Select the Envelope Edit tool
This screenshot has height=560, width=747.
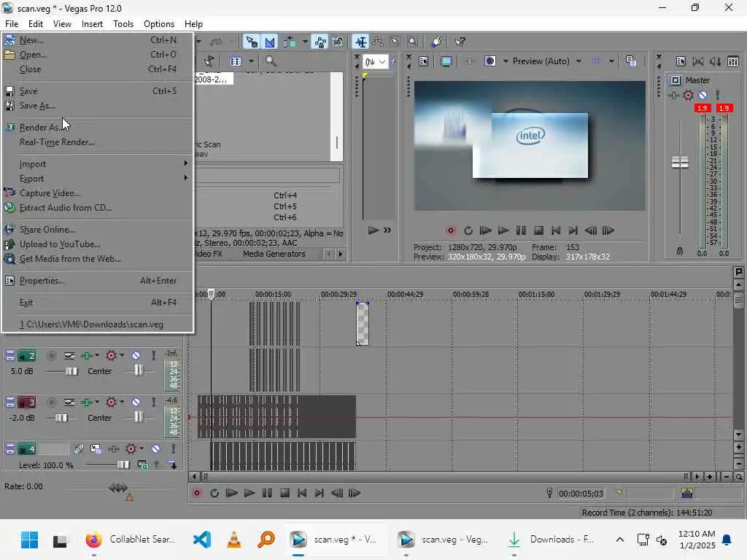[378, 42]
